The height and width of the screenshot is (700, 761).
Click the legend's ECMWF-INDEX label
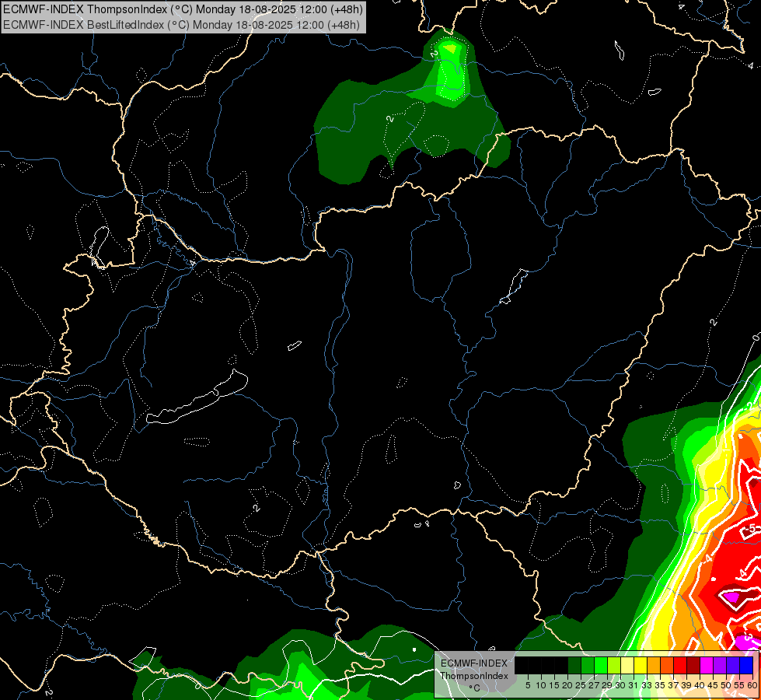474,663
